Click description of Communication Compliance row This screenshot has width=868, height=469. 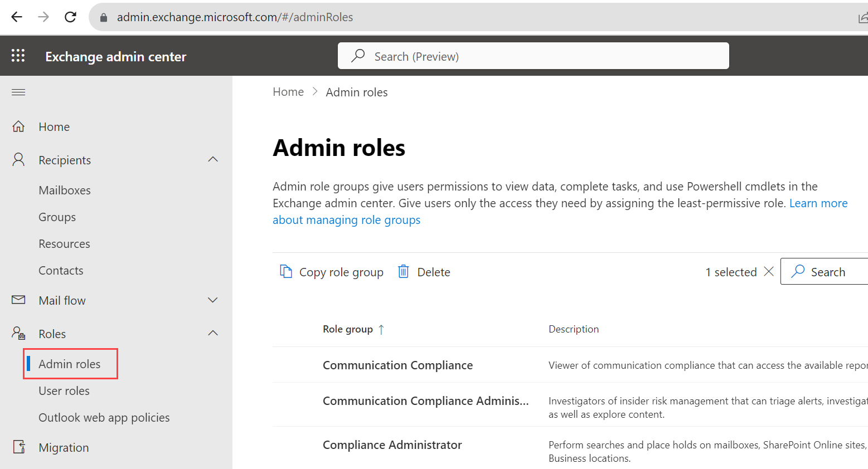click(x=708, y=365)
